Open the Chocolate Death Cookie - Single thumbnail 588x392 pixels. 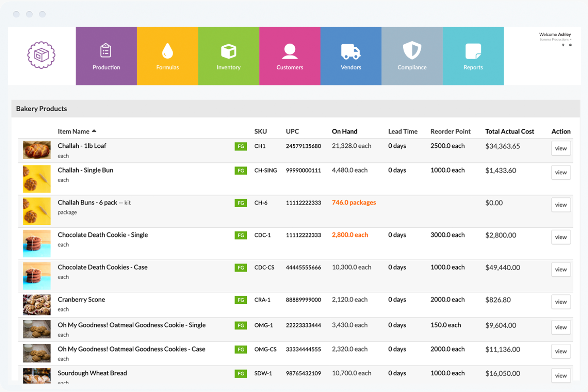click(x=37, y=243)
